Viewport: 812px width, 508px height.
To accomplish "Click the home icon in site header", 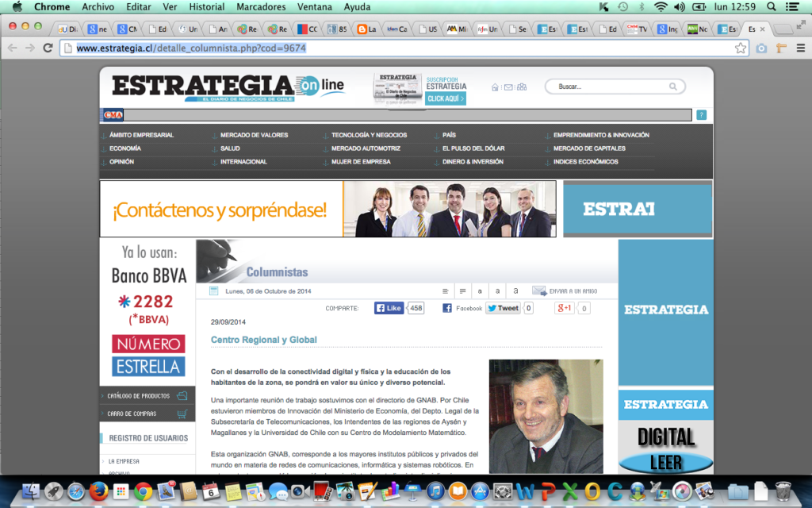I will pyautogui.click(x=496, y=87).
